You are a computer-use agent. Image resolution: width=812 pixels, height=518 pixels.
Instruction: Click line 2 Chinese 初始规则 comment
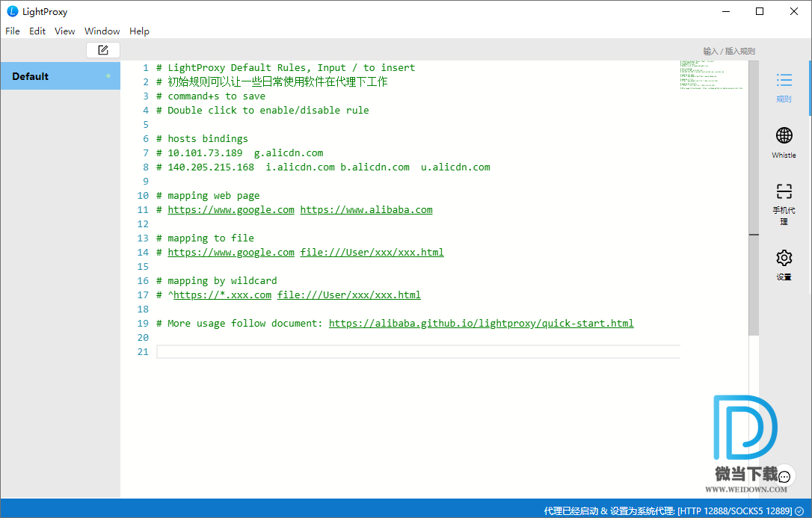click(x=272, y=81)
